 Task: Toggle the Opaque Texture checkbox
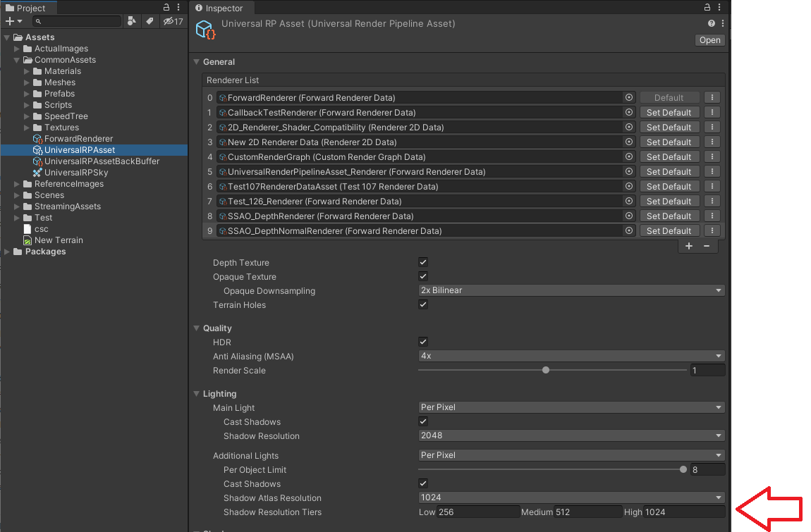click(423, 276)
